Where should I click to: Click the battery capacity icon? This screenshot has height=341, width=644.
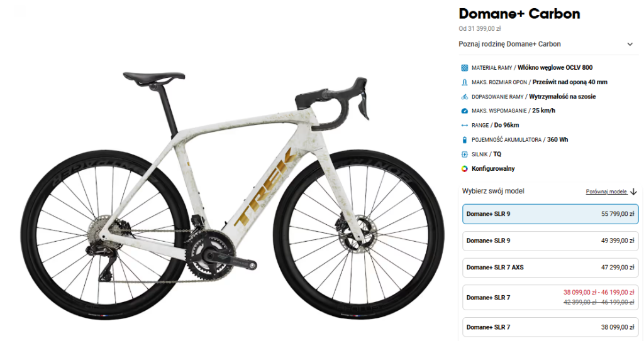point(465,140)
